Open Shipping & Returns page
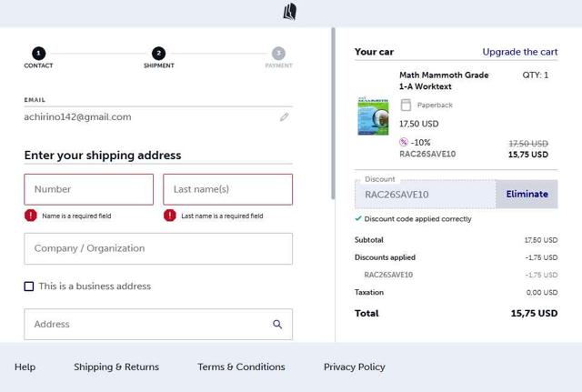The image size is (582, 392). click(x=116, y=367)
